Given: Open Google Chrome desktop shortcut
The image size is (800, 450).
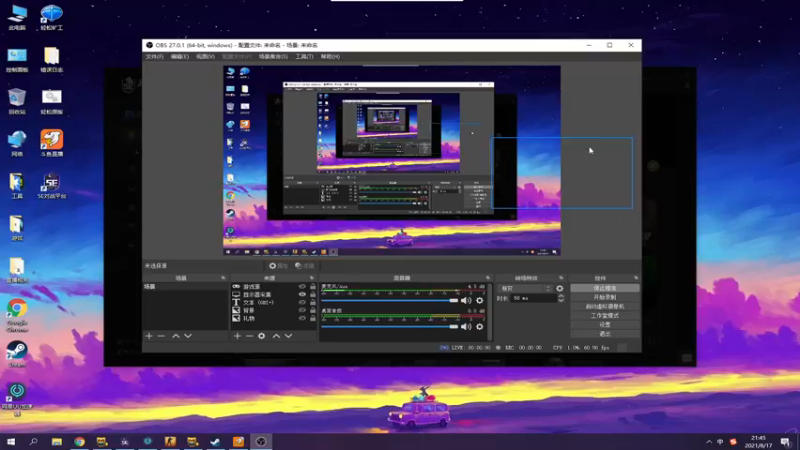Looking at the screenshot, I should [x=17, y=315].
